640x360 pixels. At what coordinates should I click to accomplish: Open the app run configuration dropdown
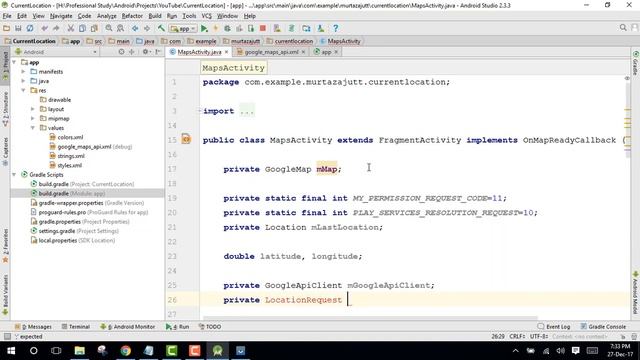click(x=183, y=29)
